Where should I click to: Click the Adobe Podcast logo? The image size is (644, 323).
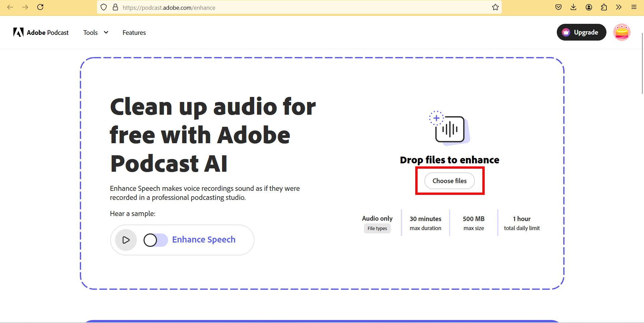pos(41,32)
